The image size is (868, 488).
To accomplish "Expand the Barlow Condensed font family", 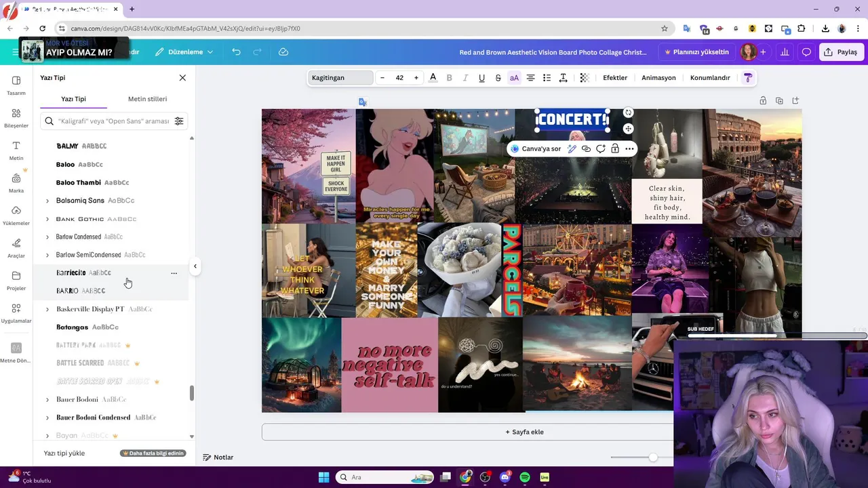I will (47, 237).
